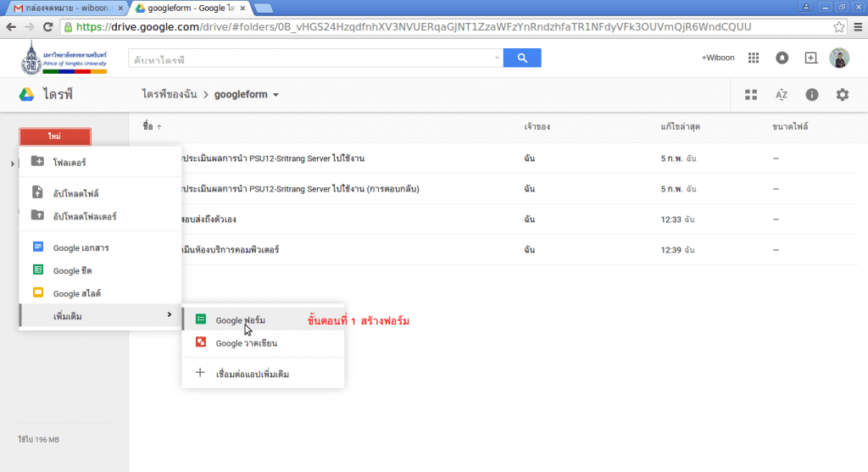The image size is (868, 472).
Task: Choose Google ชีต from menu
Action: click(x=100, y=270)
